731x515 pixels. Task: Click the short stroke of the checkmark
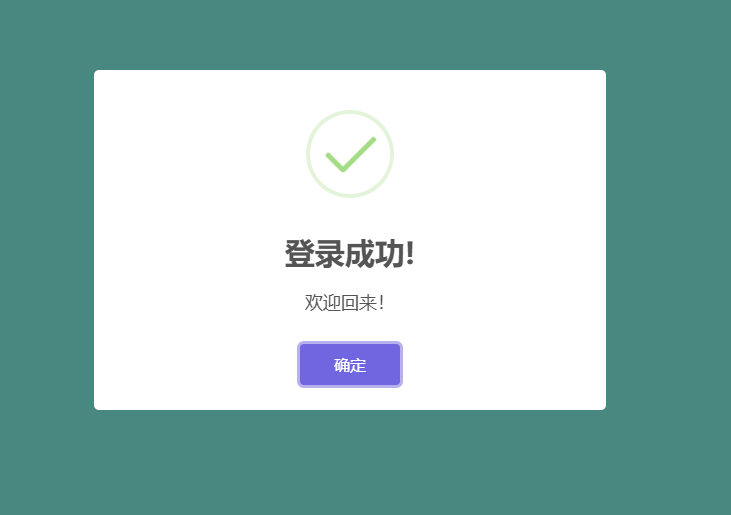(x=335, y=162)
